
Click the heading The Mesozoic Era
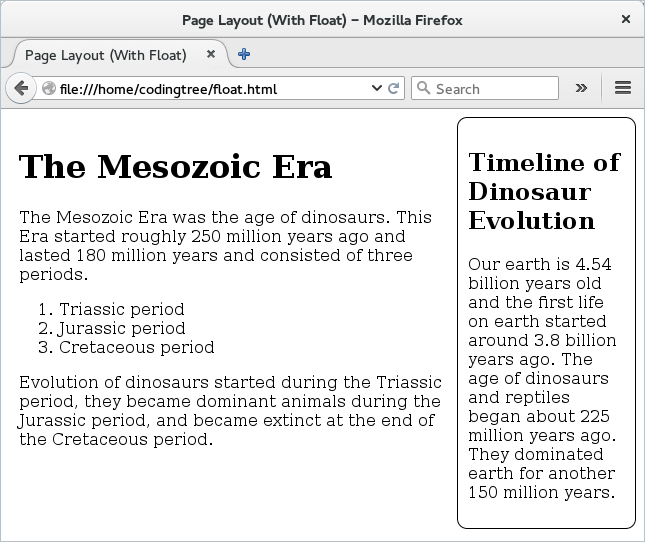[175, 166]
